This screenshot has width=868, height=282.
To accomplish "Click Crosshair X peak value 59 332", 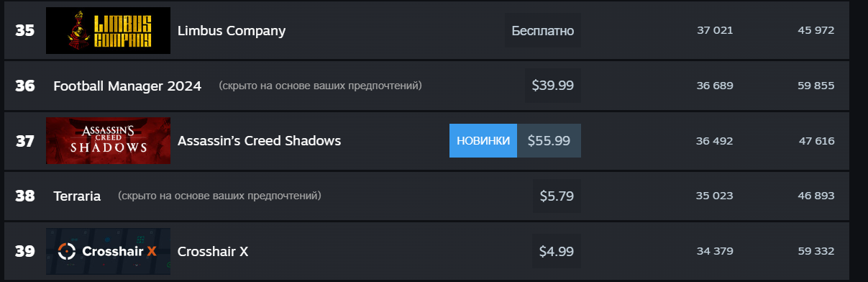I will (x=816, y=251).
